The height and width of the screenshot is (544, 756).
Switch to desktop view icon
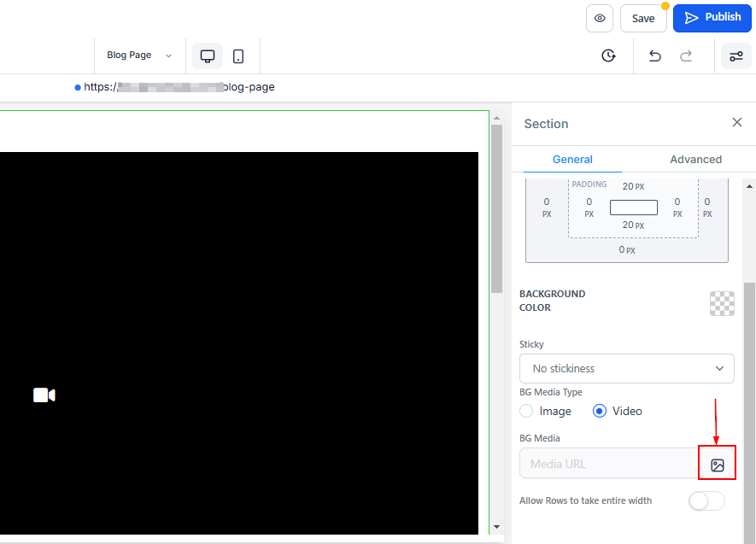(x=207, y=56)
